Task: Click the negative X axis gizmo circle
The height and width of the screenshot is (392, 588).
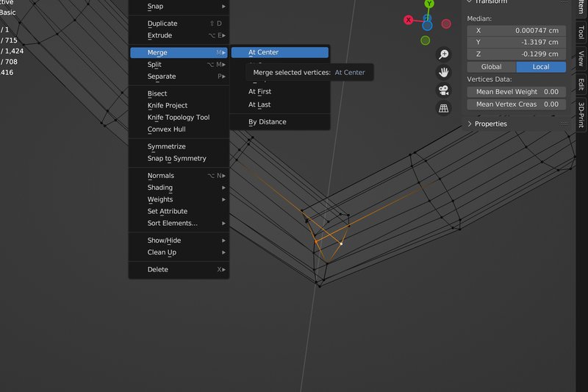Action: pyautogui.click(x=446, y=24)
